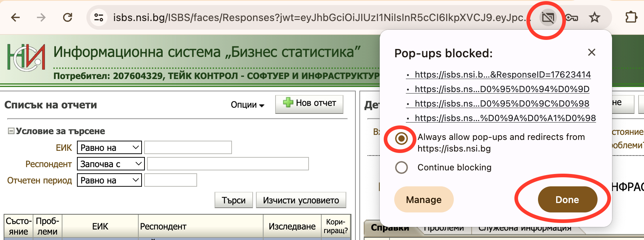
Task: Click the green plus icon on Нов отчет
Action: click(288, 103)
